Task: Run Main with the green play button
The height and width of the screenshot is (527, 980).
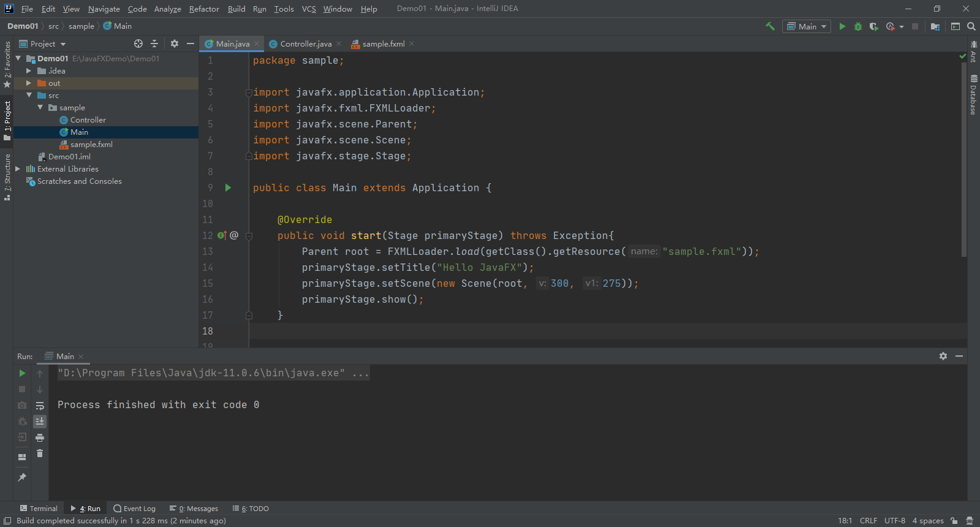Action: point(842,26)
